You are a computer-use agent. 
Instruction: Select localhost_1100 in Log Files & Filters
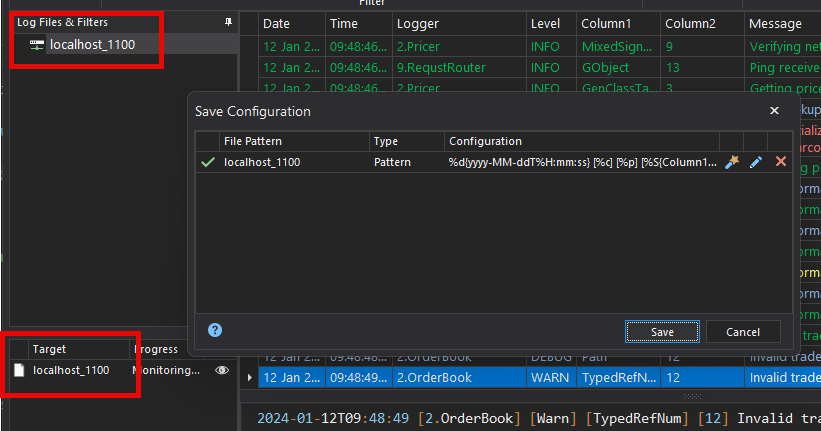tap(92, 45)
